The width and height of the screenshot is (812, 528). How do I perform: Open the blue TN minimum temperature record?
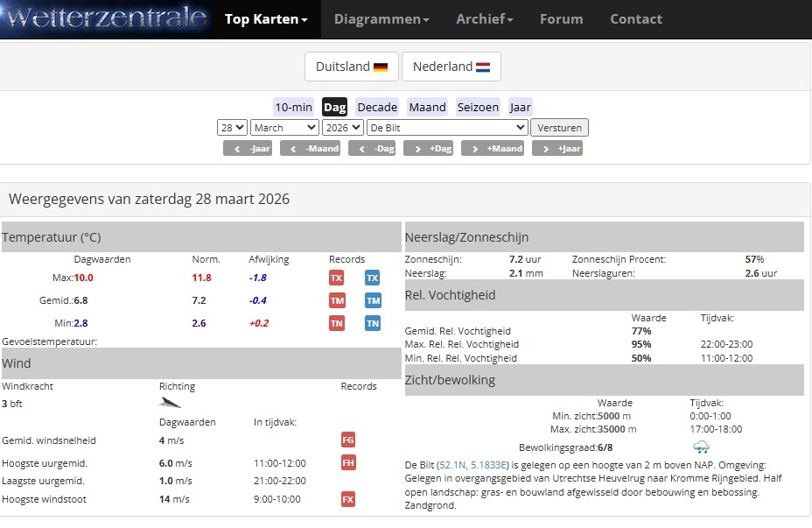click(x=373, y=323)
